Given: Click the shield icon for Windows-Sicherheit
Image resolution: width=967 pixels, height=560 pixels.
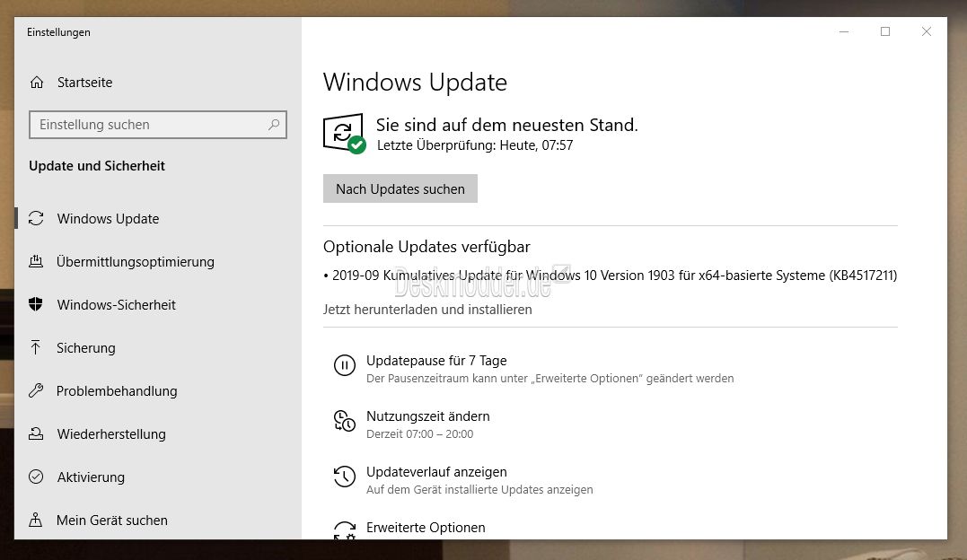Looking at the screenshot, I should pyautogui.click(x=36, y=304).
